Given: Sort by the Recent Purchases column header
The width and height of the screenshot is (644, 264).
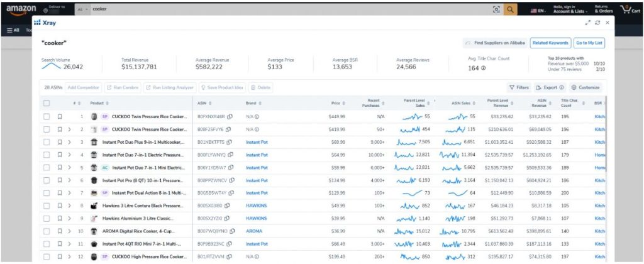Looking at the screenshot, I should click(372, 103).
